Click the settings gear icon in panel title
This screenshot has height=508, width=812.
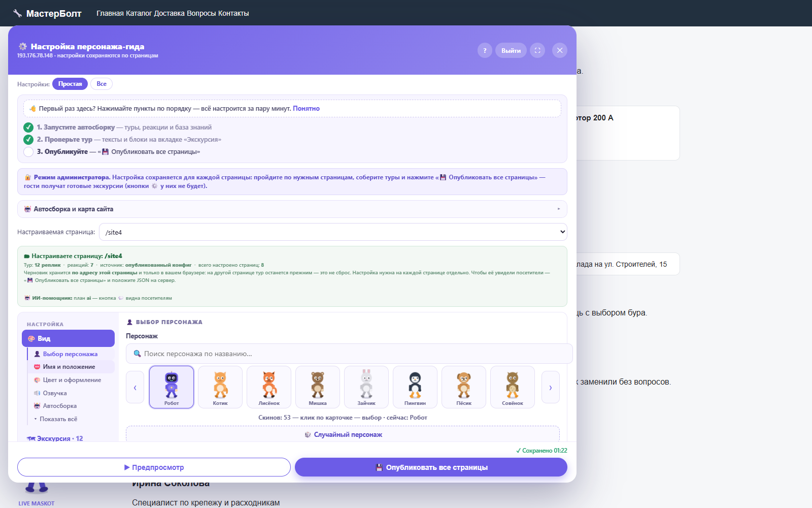23,47
